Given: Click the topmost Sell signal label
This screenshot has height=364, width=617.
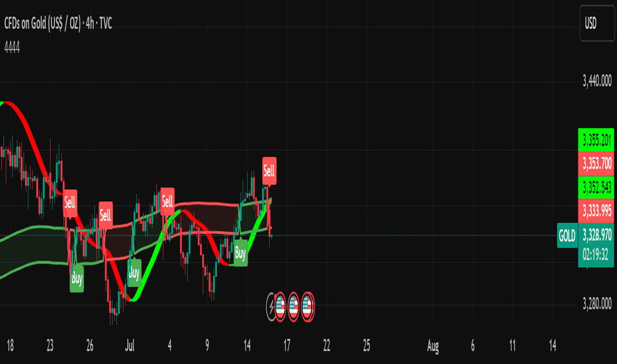Looking at the screenshot, I should 269,171.
